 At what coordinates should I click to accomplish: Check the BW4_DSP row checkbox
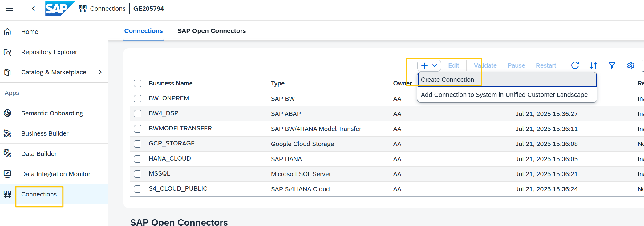[x=138, y=114]
